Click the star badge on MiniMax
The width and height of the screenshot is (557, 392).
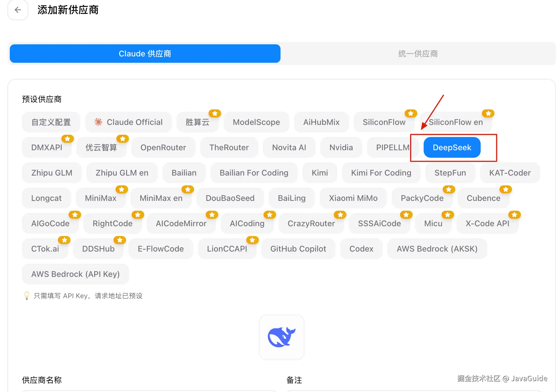(x=122, y=189)
